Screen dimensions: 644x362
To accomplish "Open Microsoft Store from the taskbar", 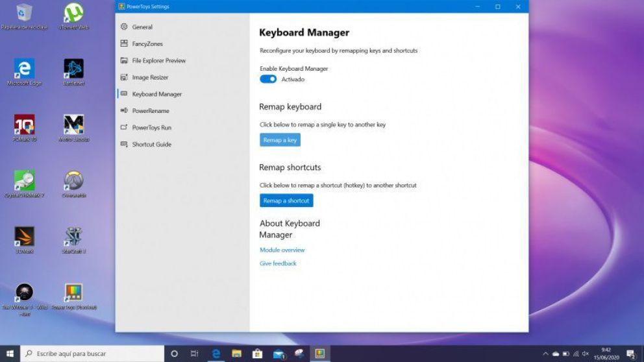I will (x=258, y=354).
